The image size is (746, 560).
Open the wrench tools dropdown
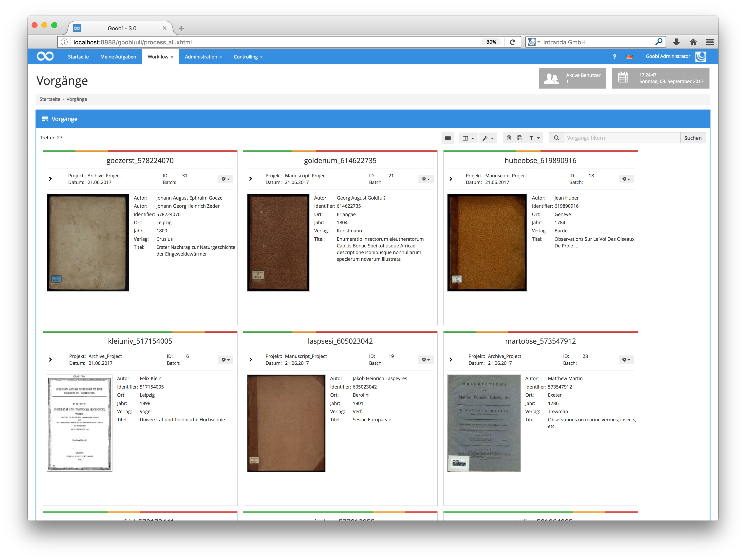[x=488, y=138]
